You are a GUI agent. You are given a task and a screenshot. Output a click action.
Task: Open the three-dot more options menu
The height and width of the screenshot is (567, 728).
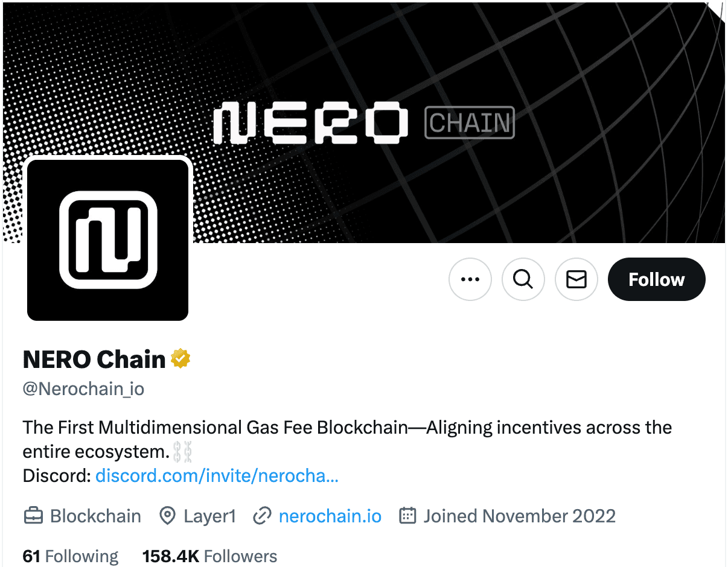470,279
